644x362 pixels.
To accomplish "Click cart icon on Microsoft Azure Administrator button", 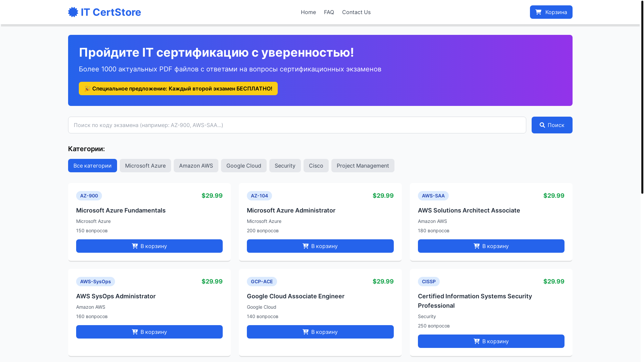I will click(306, 246).
